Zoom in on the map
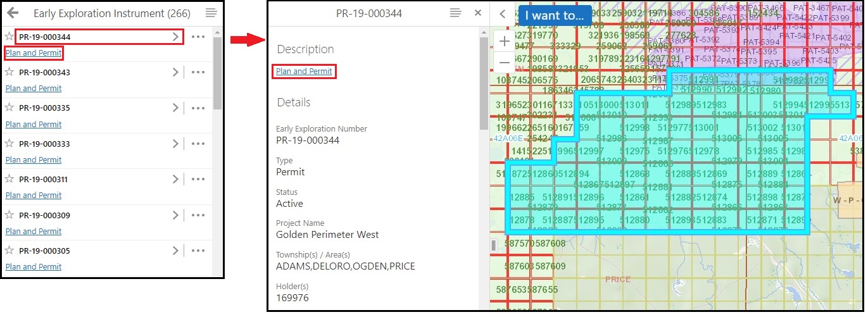 (x=505, y=42)
